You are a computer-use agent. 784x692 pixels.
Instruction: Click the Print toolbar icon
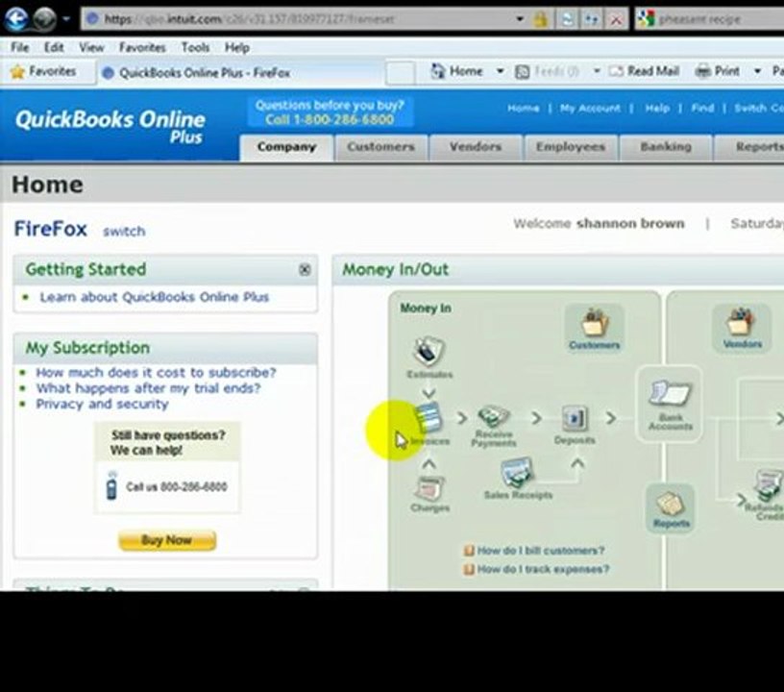(703, 71)
